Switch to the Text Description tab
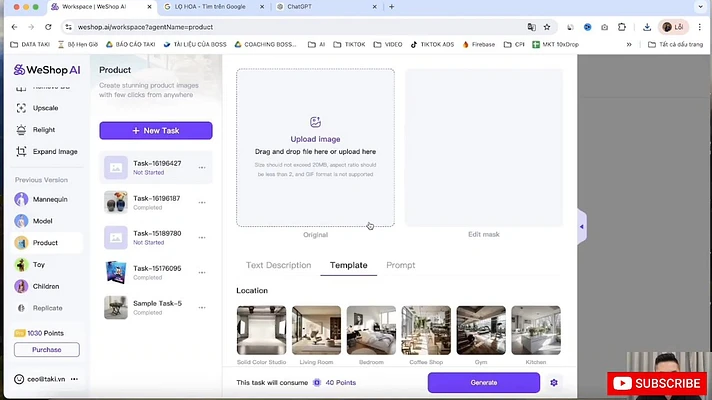 tap(278, 265)
